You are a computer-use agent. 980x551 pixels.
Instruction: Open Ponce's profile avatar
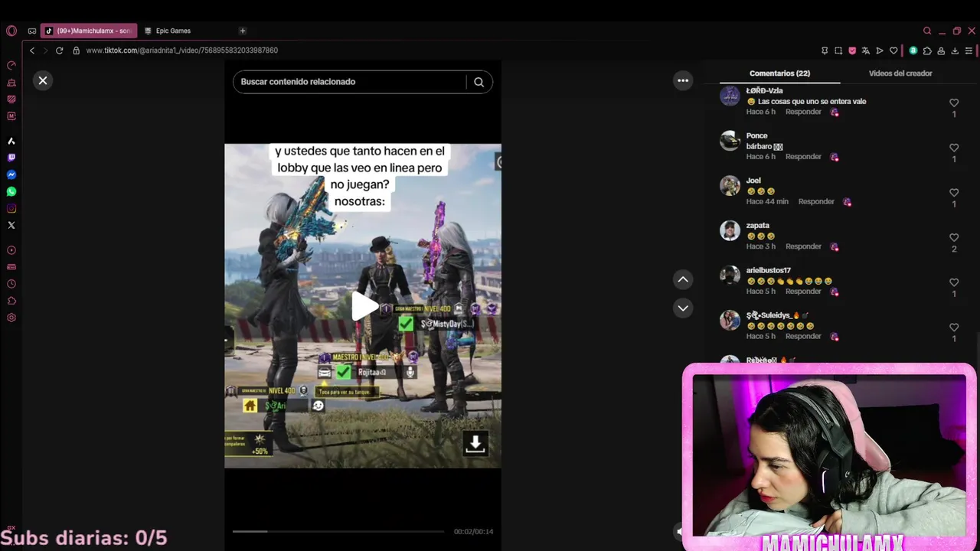(x=730, y=141)
